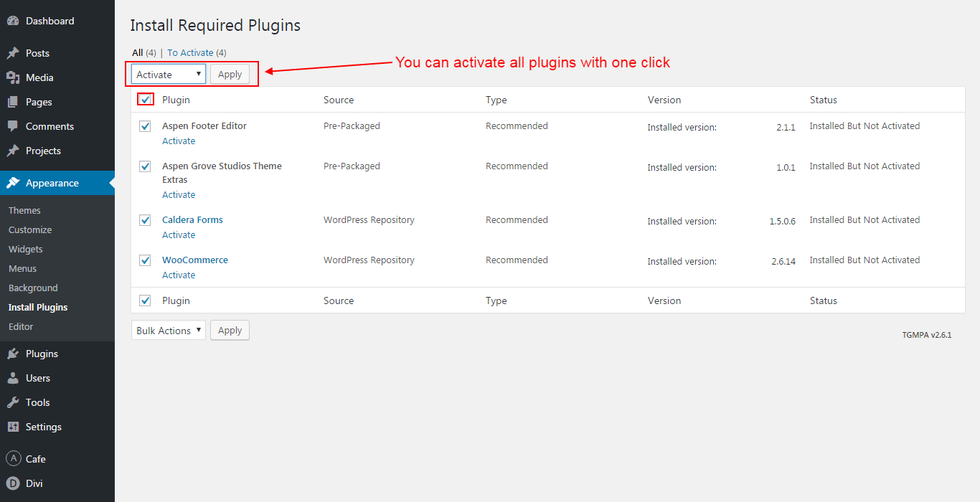Open Themes submenu item

point(24,211)
